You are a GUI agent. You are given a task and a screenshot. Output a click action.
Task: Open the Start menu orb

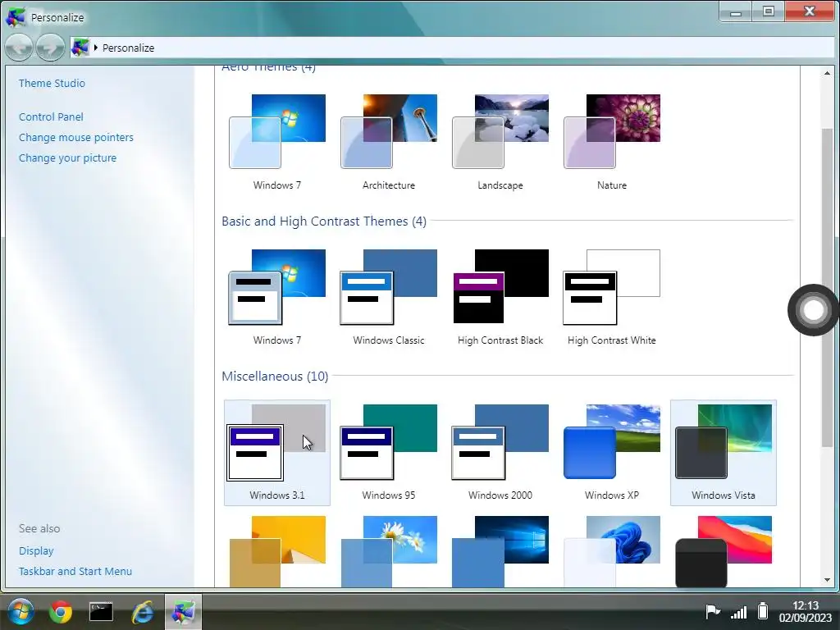21,611
